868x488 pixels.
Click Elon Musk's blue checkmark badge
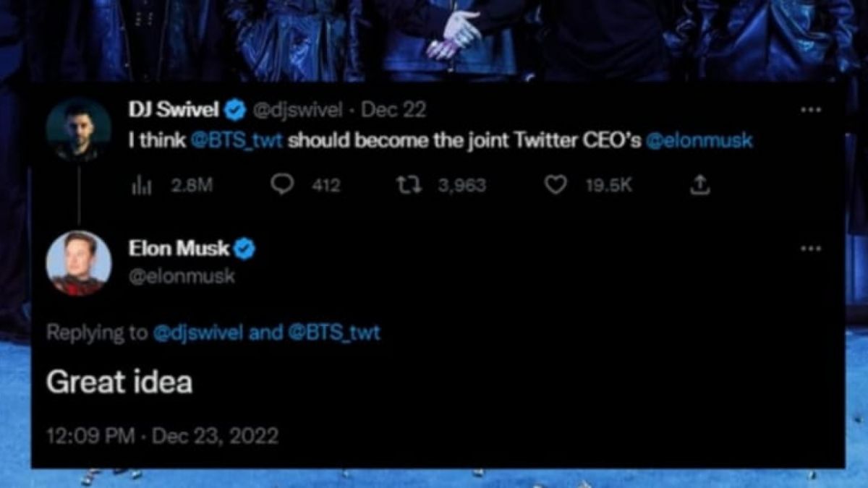[x=243, y=248]
